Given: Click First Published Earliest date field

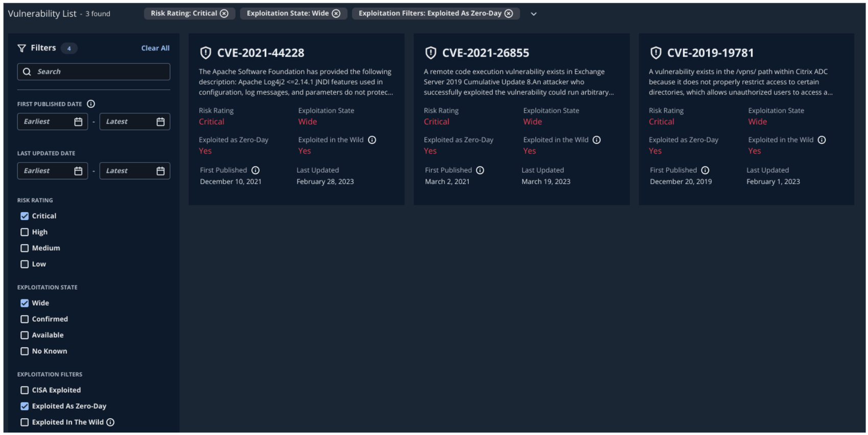Looking at the screenshot, I should point(53,122).
